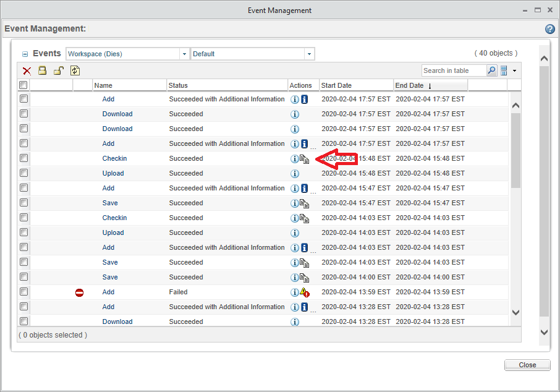This screenshot has width=560, height=392.
Task: Click the refresh document toolbar icon
Action: click(75, 71)
